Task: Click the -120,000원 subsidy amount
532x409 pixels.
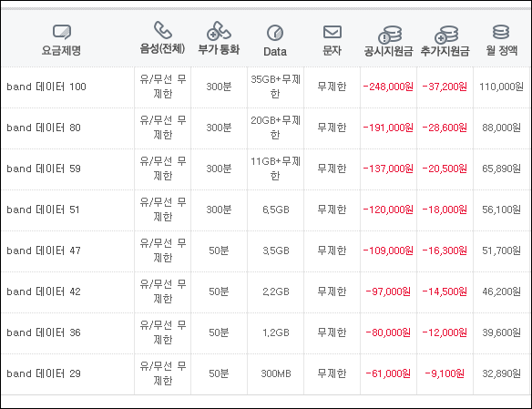Action: click(388, 210)
